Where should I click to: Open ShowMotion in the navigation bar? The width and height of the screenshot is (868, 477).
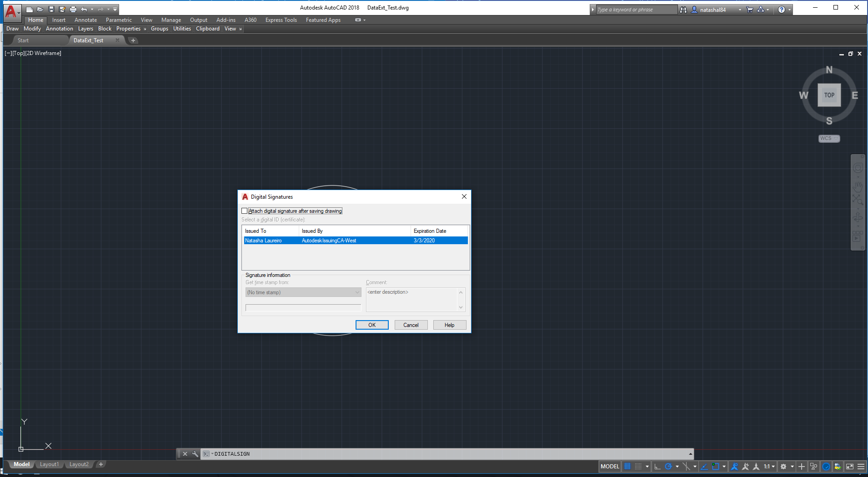click(x=858, y=236)
